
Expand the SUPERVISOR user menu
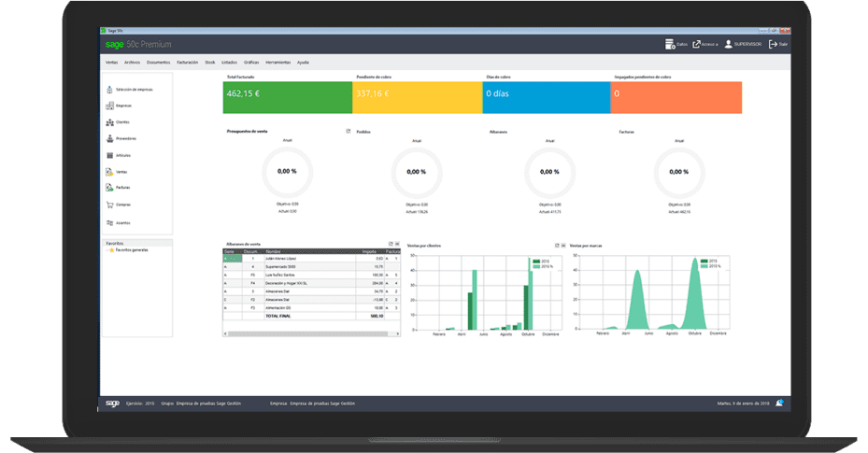click(x=743, y=44)
